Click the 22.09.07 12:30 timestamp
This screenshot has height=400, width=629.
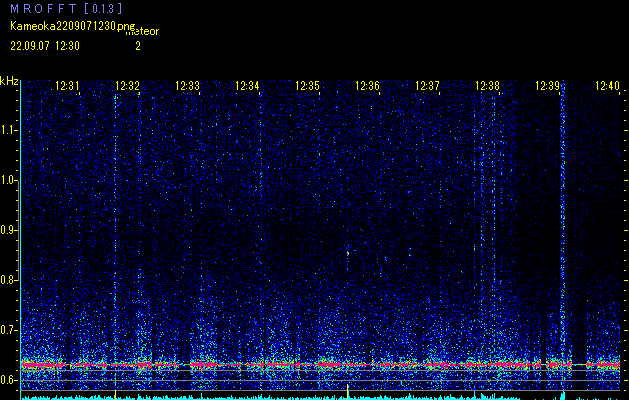pyautogui.click(x=45, y=46)
